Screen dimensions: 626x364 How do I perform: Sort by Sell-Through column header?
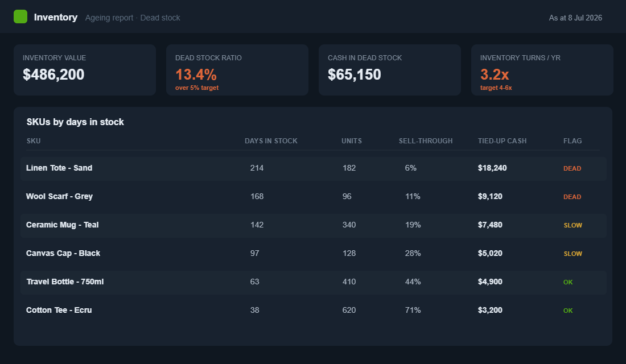426,141
